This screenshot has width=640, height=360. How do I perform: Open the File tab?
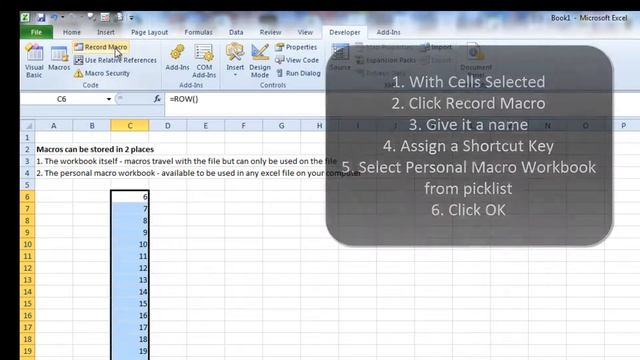(x=36, y=32)
